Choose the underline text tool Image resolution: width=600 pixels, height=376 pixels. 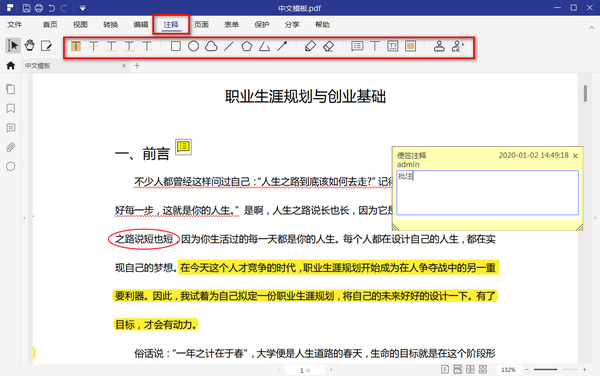point(111,46)
